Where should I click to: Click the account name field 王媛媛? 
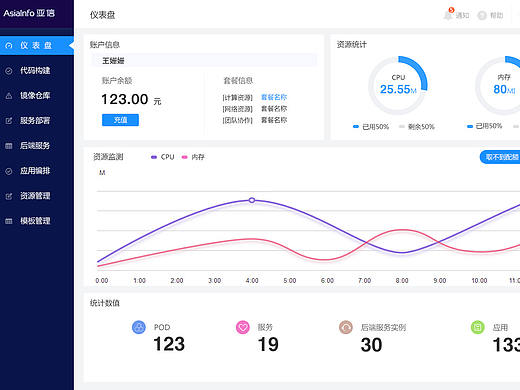point(205,60)
